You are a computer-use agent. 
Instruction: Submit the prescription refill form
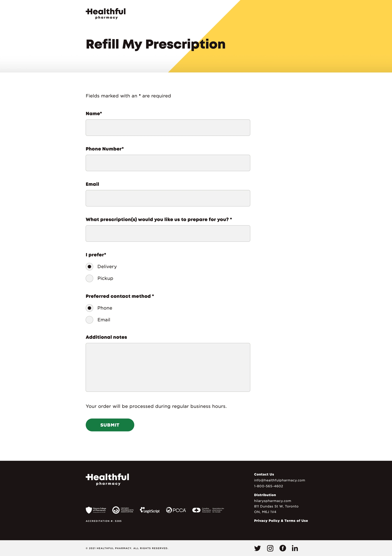(x=110, y=425)
